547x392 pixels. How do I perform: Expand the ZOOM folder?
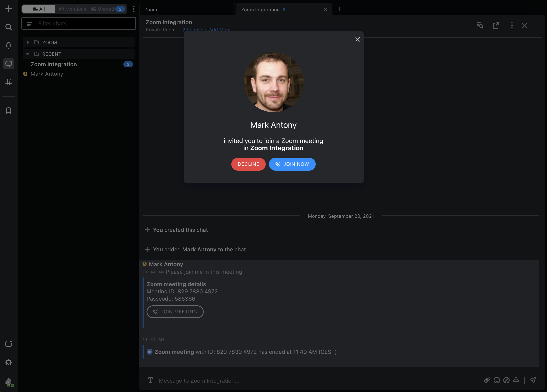tap(79, 42)
